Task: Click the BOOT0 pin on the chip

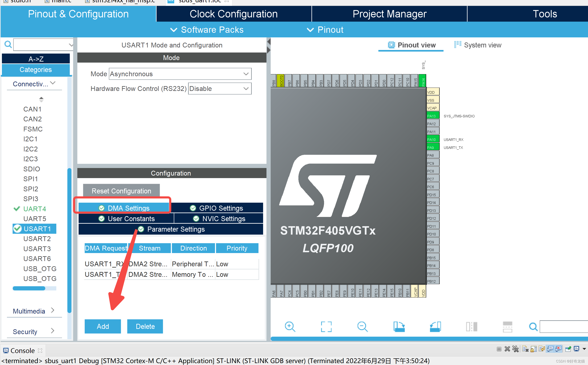Action: click(281, 81)
